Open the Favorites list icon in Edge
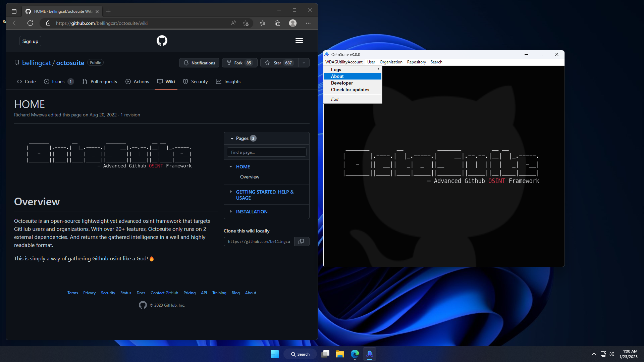Screen dimensions: 644x362 pos(263,23)
